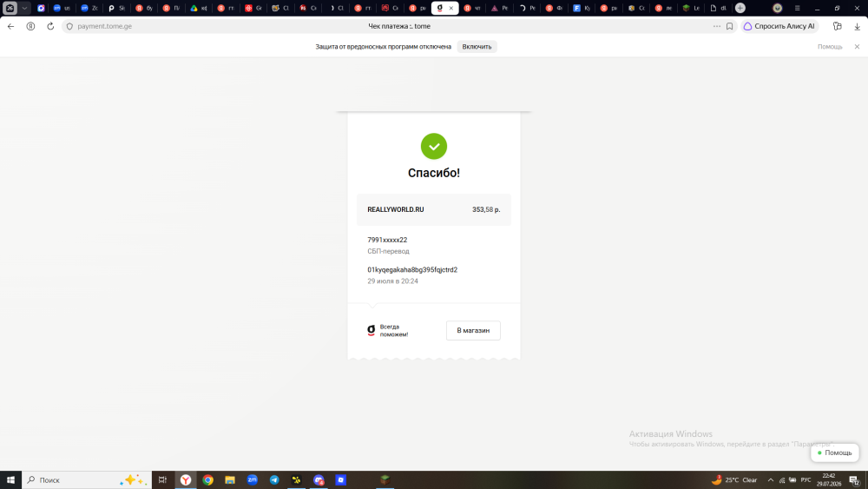Switch to the document dl tab
This screenshot has width=868, height=489.
[719, 8]
